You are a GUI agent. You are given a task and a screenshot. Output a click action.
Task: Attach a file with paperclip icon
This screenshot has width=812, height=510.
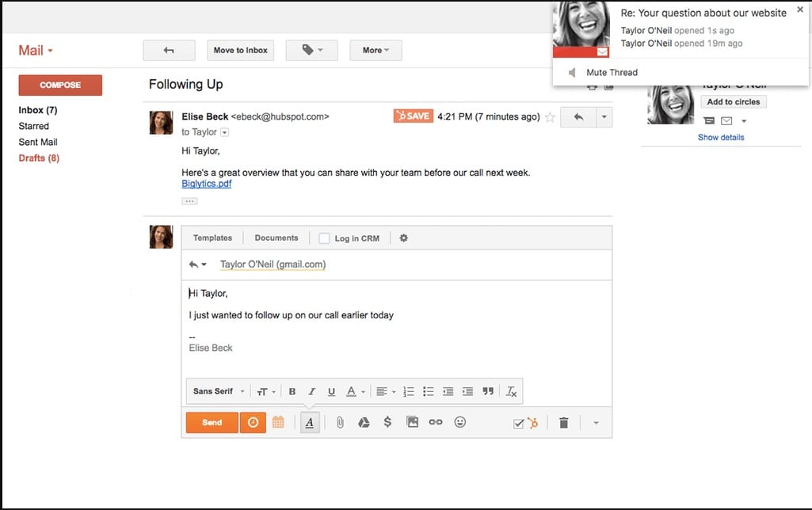[x=340, y=423]
